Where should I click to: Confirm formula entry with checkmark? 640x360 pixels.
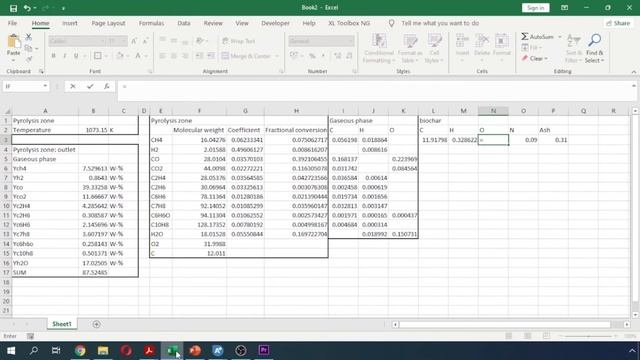pos(90,86)
